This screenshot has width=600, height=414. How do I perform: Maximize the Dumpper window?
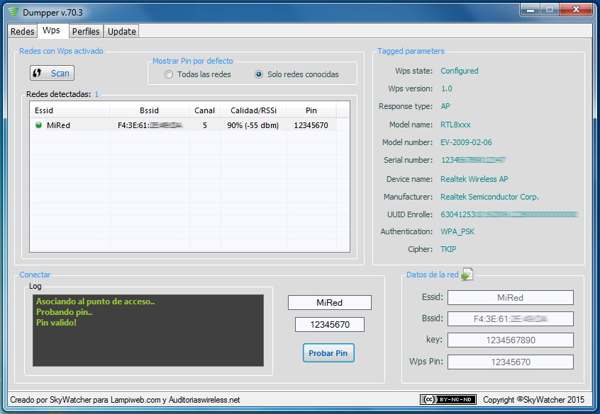click(550, 10)
